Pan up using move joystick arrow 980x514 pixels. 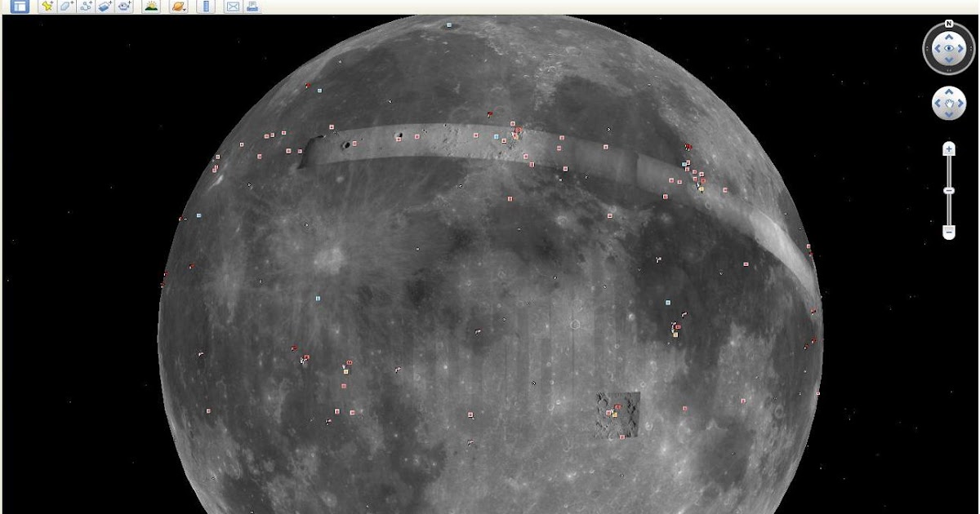[949, 93]
